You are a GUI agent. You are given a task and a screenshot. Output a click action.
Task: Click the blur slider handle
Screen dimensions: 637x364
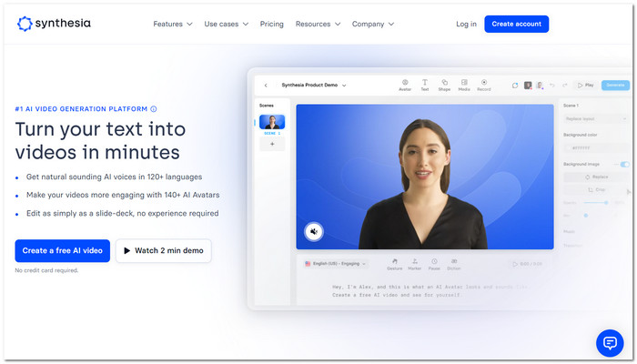pos(586,216)
